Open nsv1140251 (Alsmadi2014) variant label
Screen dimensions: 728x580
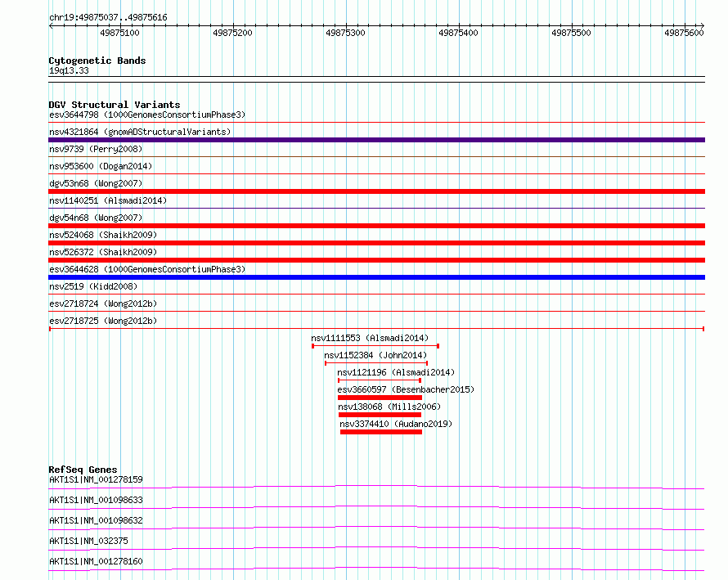[108, 200]
